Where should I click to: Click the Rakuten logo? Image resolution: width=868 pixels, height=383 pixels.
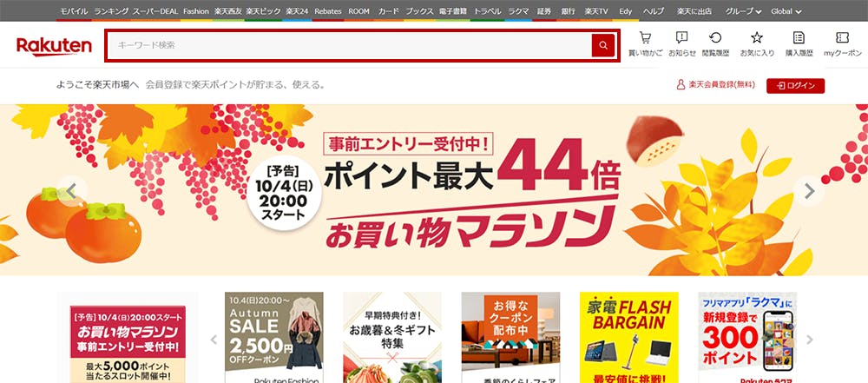pos(54,47)
